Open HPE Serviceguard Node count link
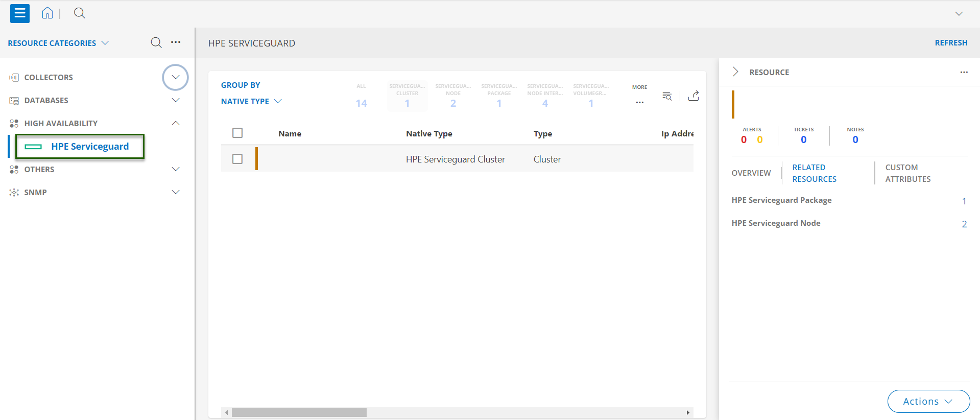 pos(964,224)
